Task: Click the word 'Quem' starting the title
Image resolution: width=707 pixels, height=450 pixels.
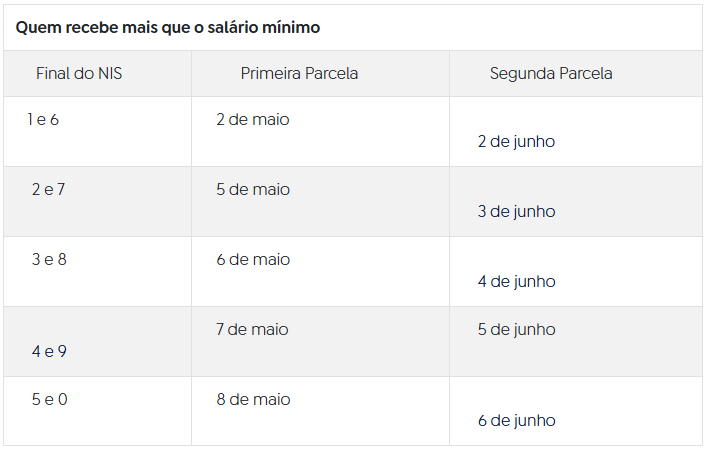Action: point(37,27)
